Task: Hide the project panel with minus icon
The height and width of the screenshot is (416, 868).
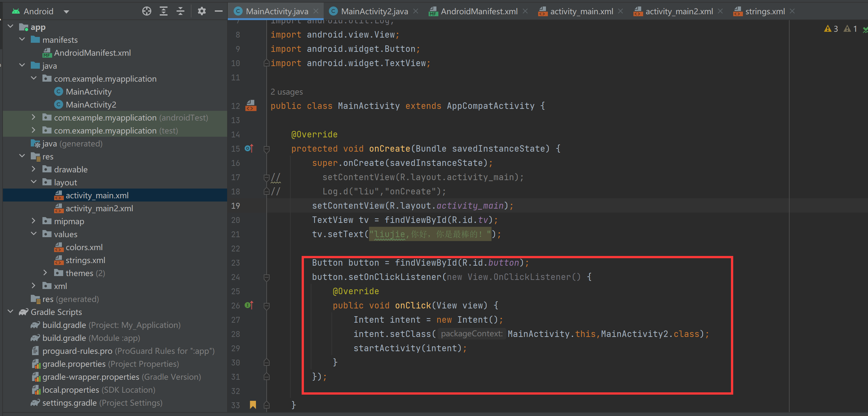Action: pyautogui.click(x=219, y=11)
